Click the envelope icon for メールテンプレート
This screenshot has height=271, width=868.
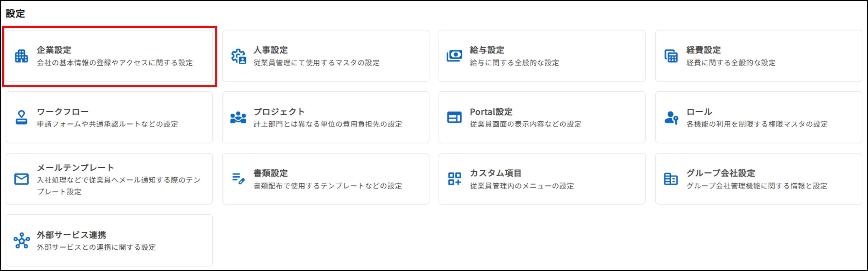21,179
